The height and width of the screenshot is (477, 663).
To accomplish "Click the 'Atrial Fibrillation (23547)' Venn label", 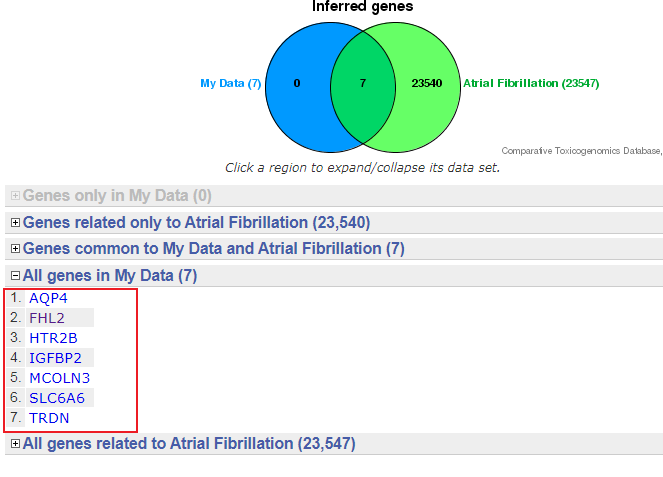I will click(x=531, y=84).
